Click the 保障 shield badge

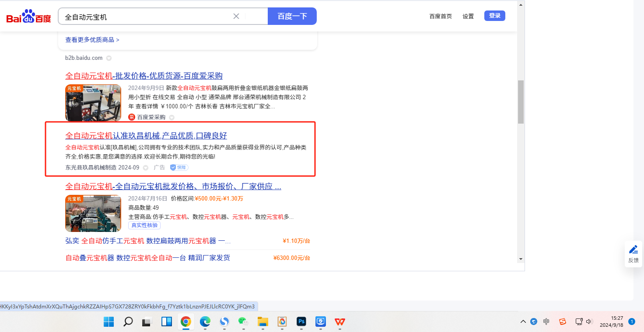pyautogui.click(x=179, y=167)
